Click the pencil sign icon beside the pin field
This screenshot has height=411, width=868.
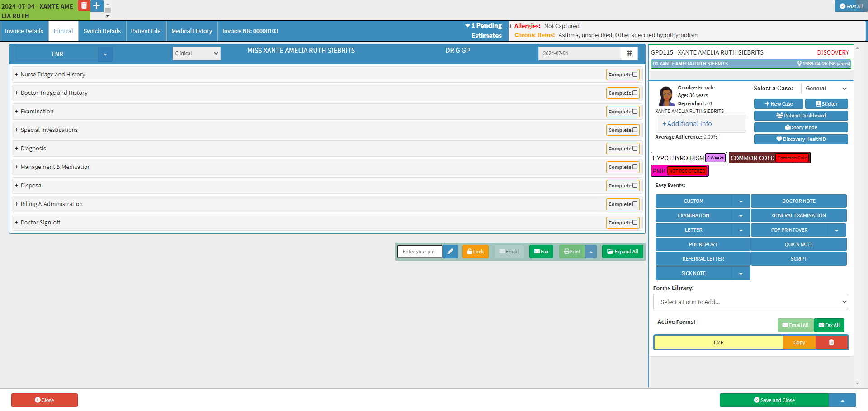(450, 252)
